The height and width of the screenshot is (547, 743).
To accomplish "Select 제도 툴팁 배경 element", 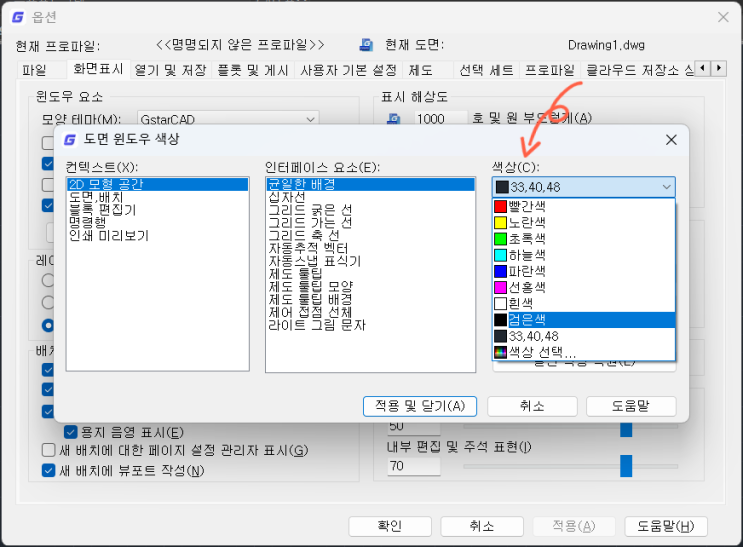I will click(370, 300).
